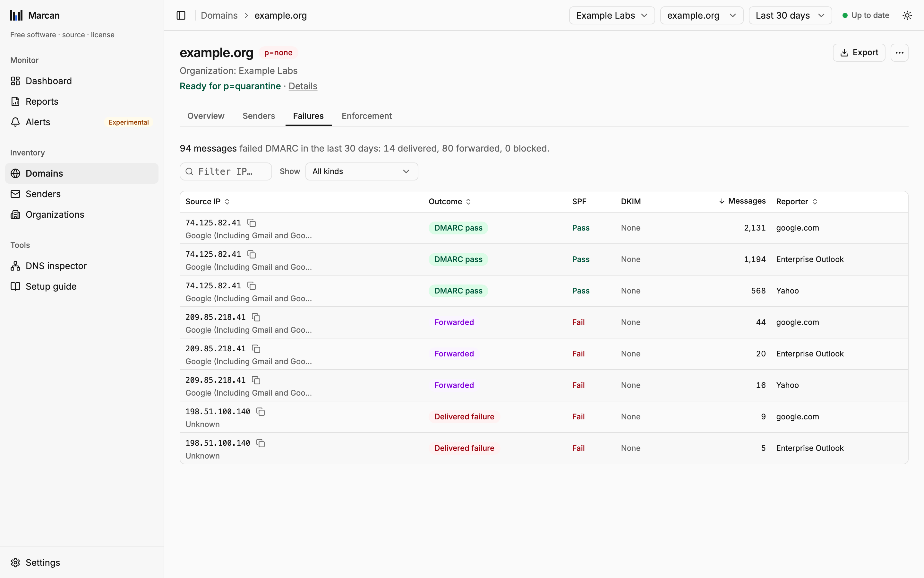
Task: Copy IP in the 2,131 messages row
Action: [x=252, y=223]
